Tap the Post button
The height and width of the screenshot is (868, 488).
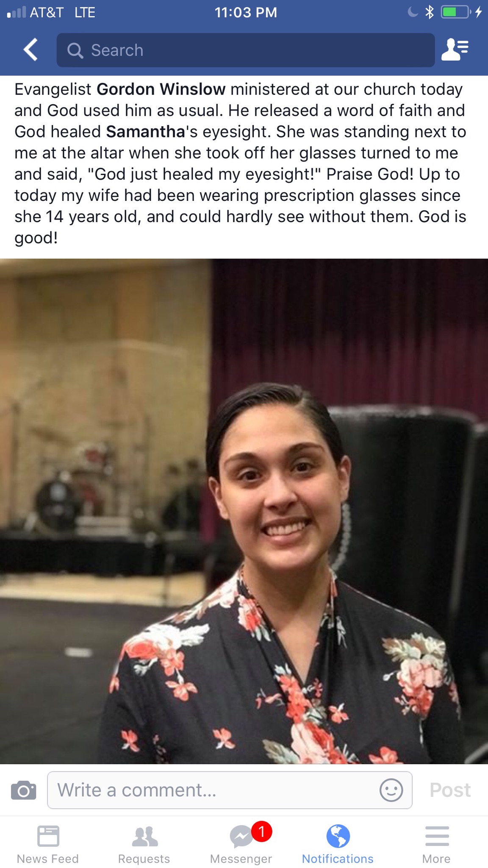point(450,790)
